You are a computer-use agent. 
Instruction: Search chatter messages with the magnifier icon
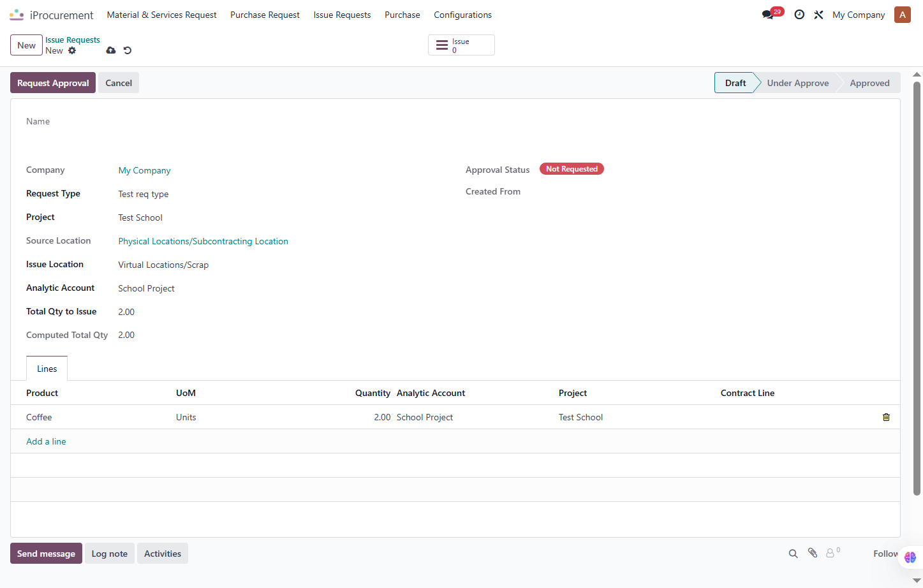click(x=793, y=554)
